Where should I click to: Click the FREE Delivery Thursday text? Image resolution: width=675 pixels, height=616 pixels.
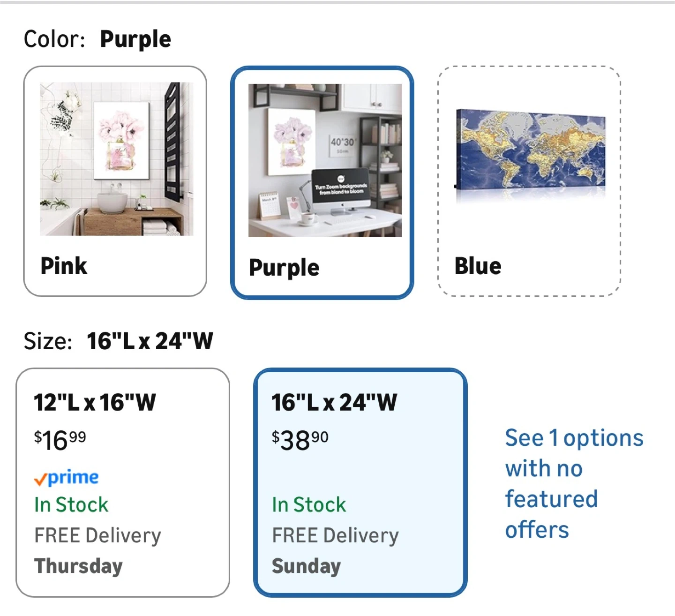tap(97, 550)
